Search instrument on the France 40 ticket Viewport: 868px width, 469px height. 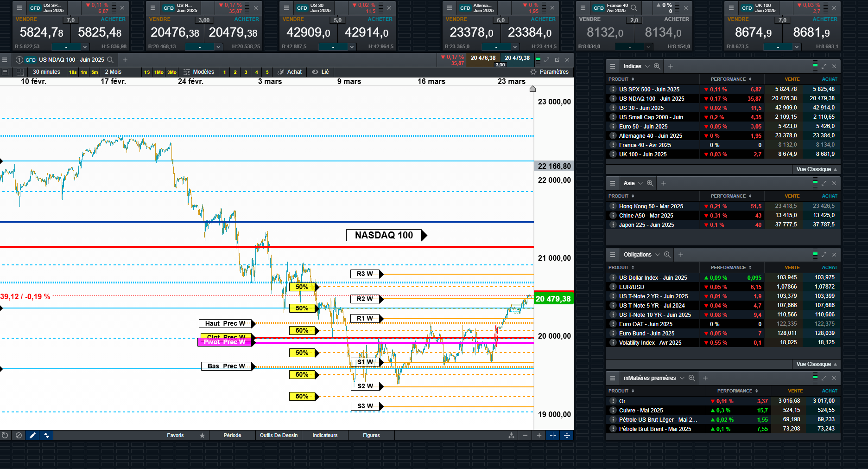point(634,8)
